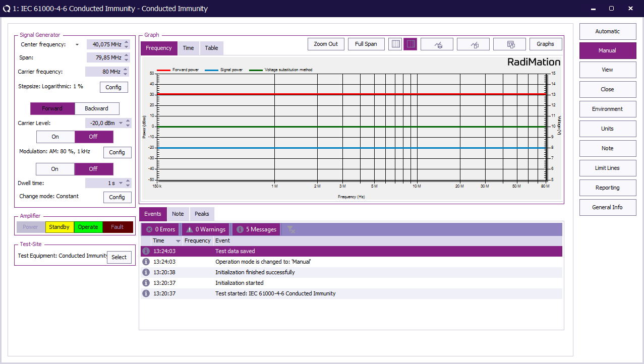
Task: Click the both-axes grid lines icon
Action: tap(396, 44)
